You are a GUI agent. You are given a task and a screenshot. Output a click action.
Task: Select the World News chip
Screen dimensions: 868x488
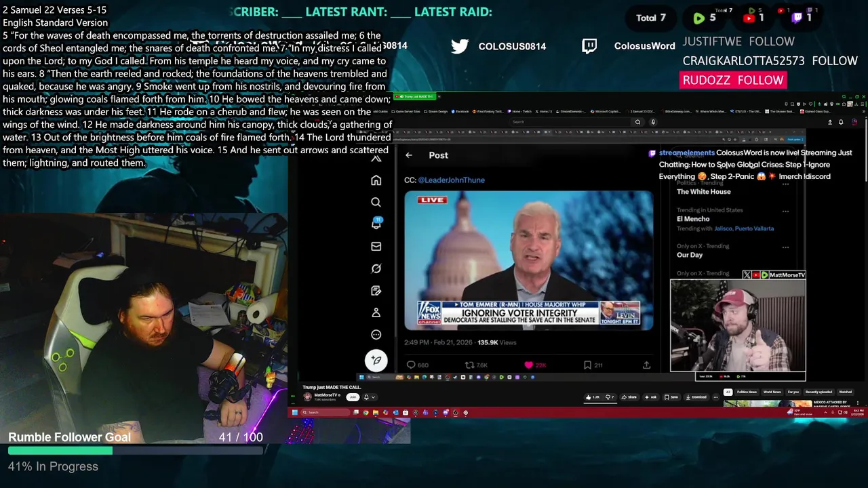click(772, 392)
